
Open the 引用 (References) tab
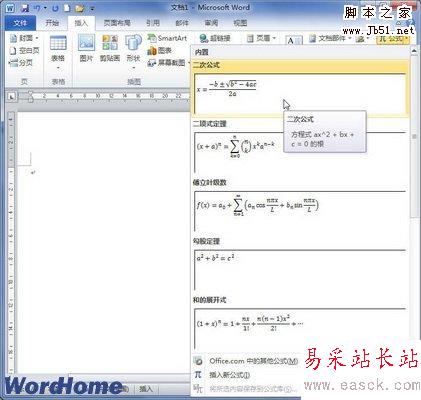click(153, 23)
